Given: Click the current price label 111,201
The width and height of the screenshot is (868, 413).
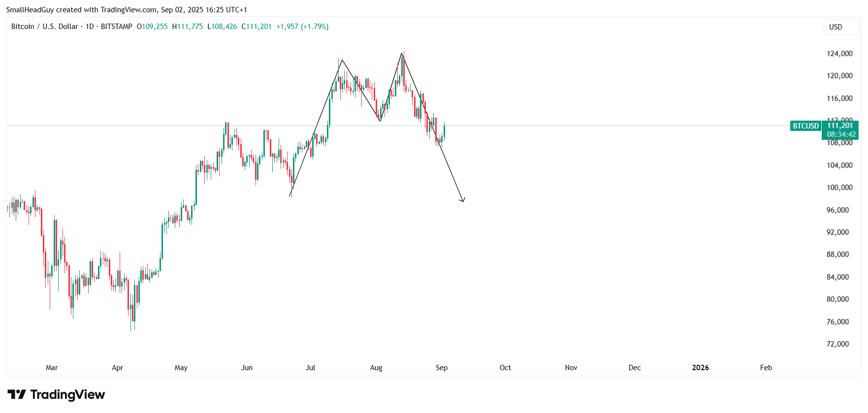Looking at the screenshot, I should pyautogui.click(x=840, y=126).
